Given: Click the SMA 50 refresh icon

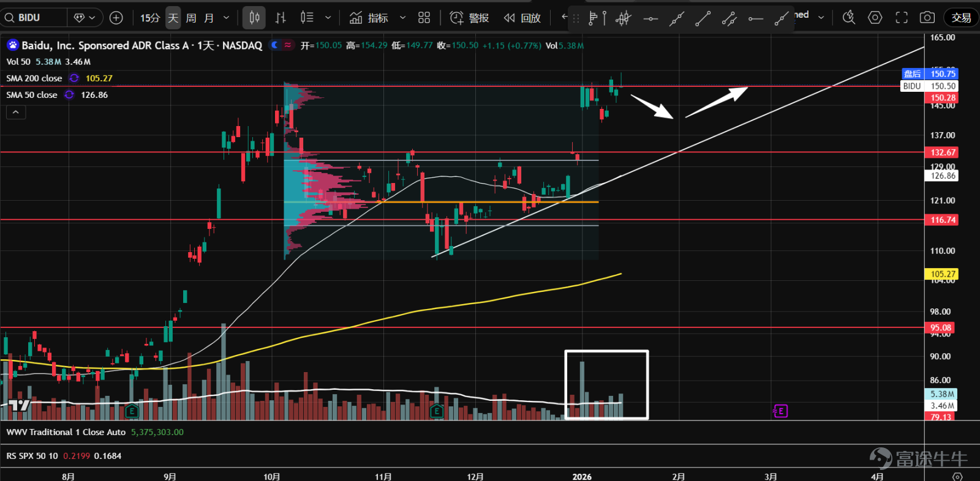Looking at the screenshot, I should pyautogui.click(x=69, y=95).
